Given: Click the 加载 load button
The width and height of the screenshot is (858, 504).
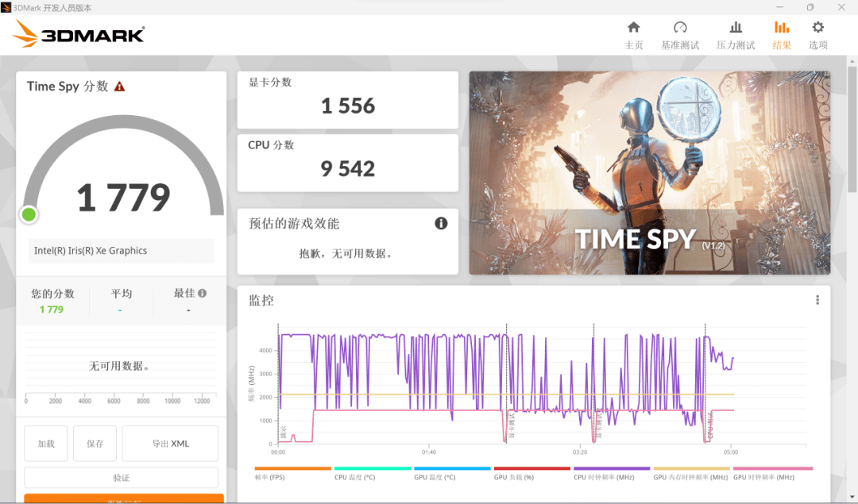Looking at the screenshot, I should click(x=46, y=444).
